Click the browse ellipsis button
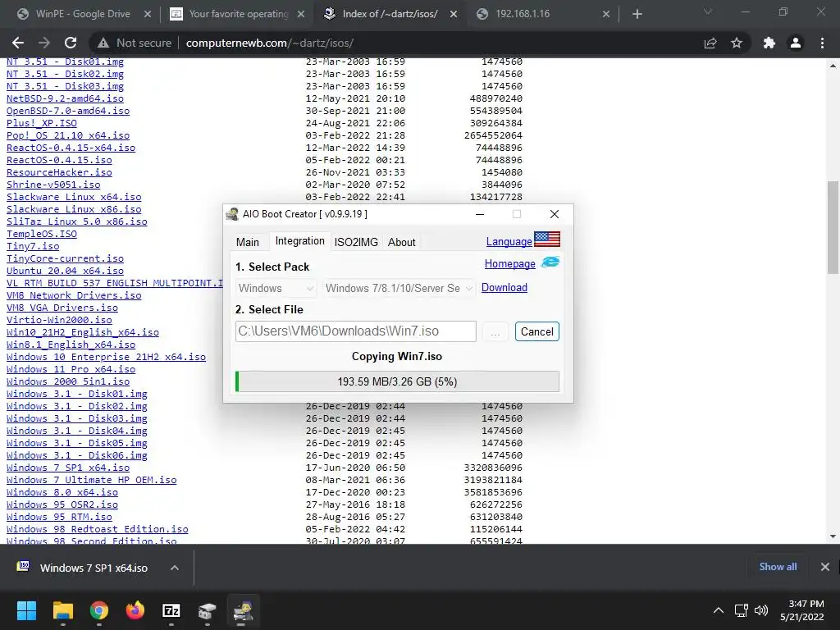840x630 pixels. click(495, 332)
